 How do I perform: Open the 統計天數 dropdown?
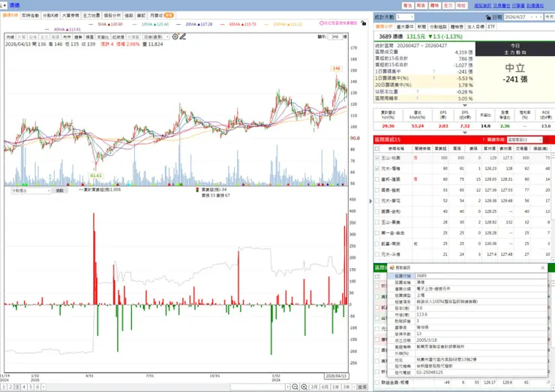coord(412,17)
